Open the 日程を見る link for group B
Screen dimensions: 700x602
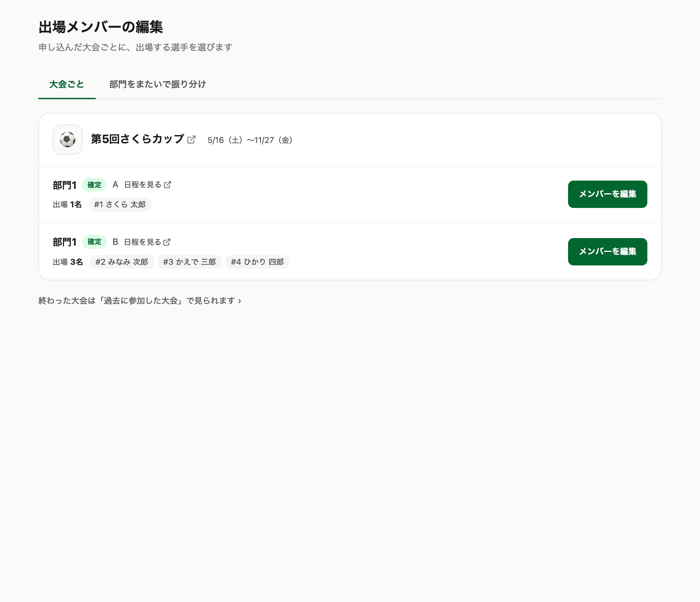[147, 242]
